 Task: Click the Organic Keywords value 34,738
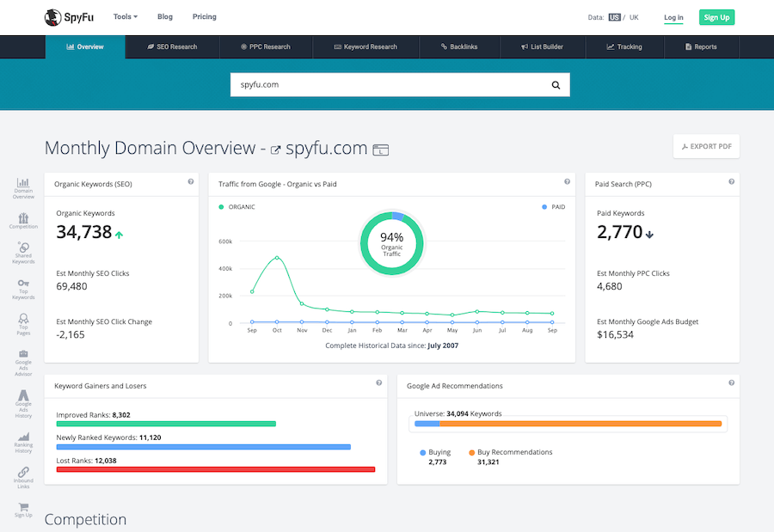[84, 232]
